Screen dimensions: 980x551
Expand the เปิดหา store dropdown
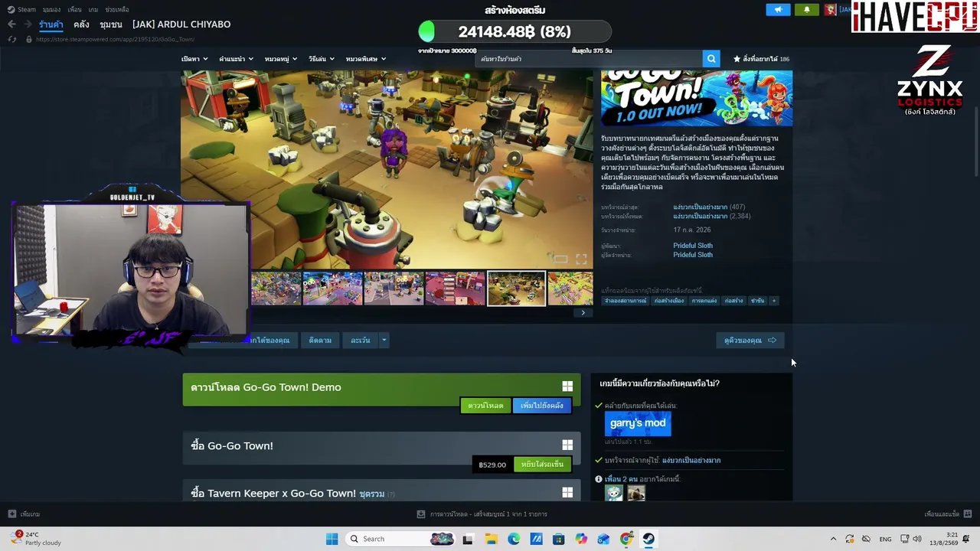point(194,59)
